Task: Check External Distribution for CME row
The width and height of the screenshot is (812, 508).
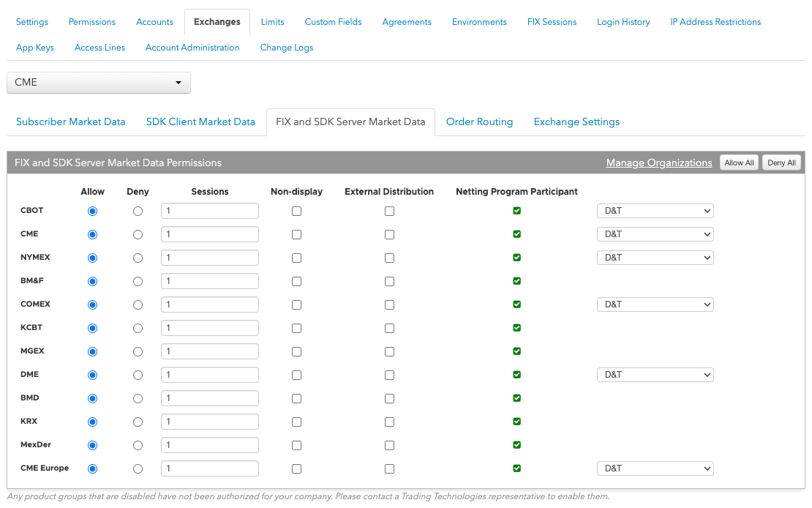Action: pyautogui.click(x=389, y=234)
